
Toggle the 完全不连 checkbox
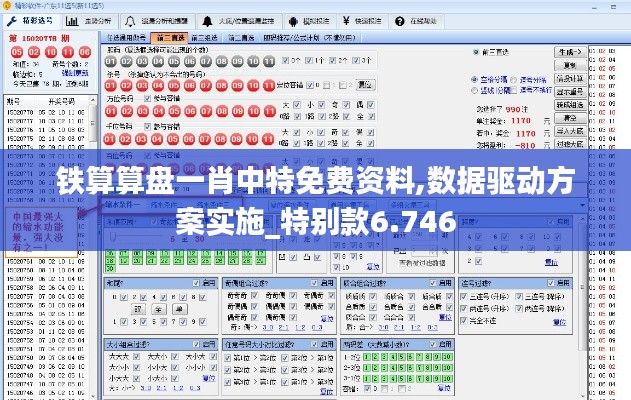464,321
